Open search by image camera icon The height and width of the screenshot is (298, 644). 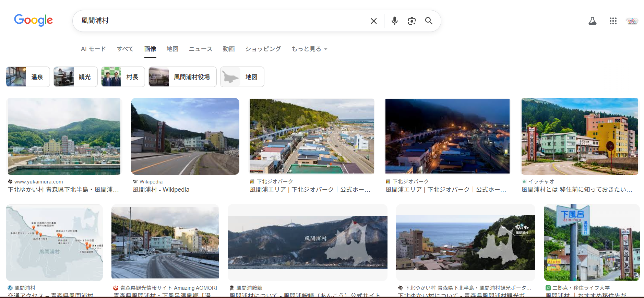(x=412, y=21)
